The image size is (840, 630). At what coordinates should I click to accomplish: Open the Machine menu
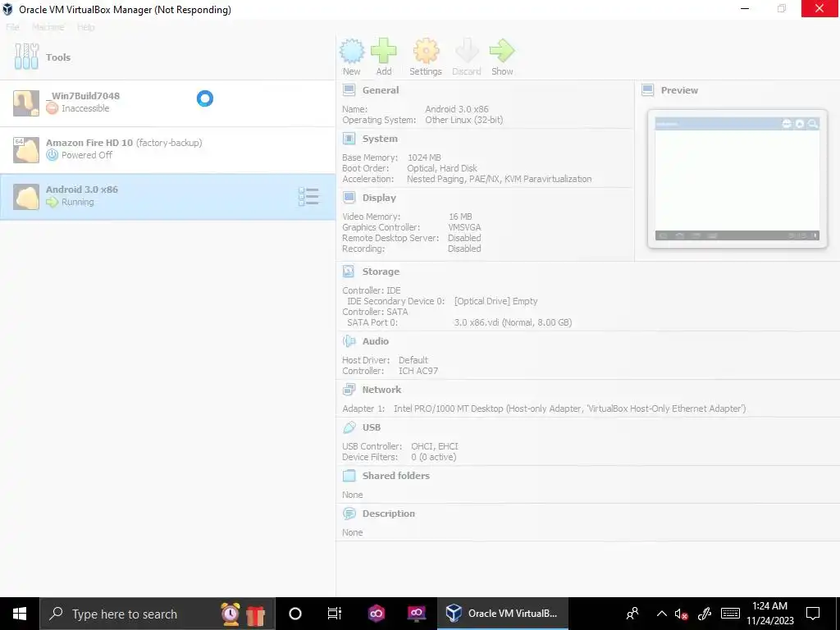(x=48, y=27)
